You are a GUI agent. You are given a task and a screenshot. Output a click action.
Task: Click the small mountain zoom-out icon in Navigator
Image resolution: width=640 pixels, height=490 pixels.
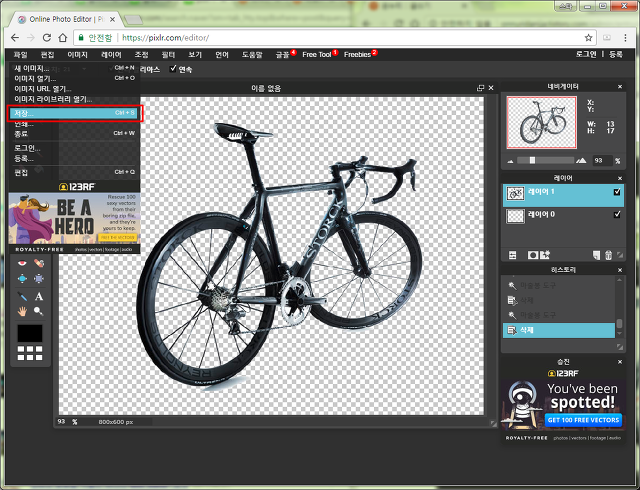coord(510,161)
